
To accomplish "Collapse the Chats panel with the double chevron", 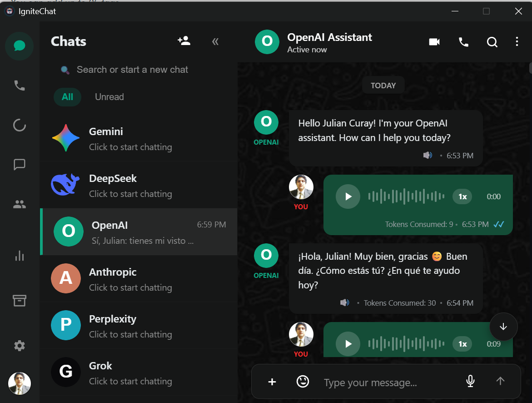I will pyautogui.click(x=215, y=41).
